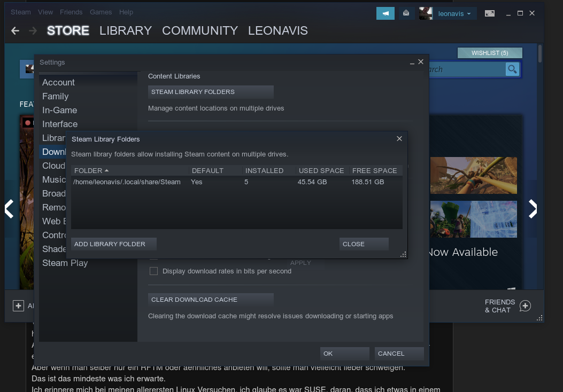This screenshot has height=392, width=563.
Task: Select the /home/leonavis/.local/share/Steam folder row
Action: click(x=237, y=182)
